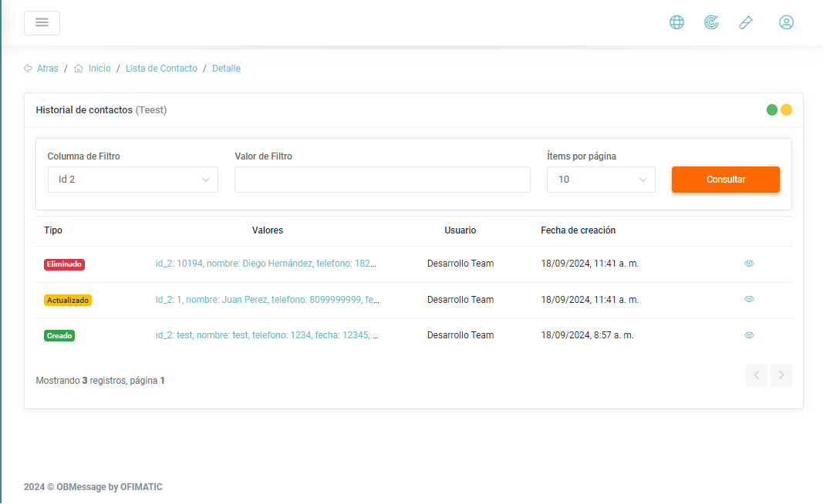823x504 pixels.
Task: Expand the Ítems por página dropdown
Action: tap(601, 180)
